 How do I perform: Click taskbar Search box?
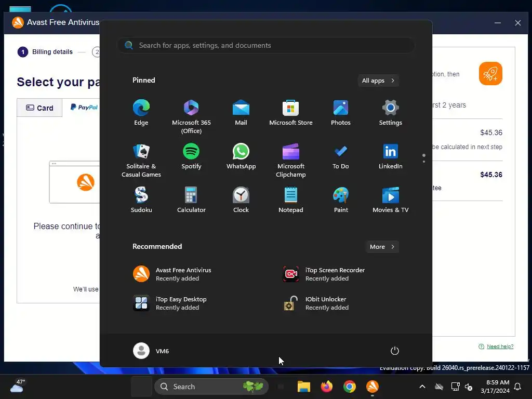pos(211,387)
